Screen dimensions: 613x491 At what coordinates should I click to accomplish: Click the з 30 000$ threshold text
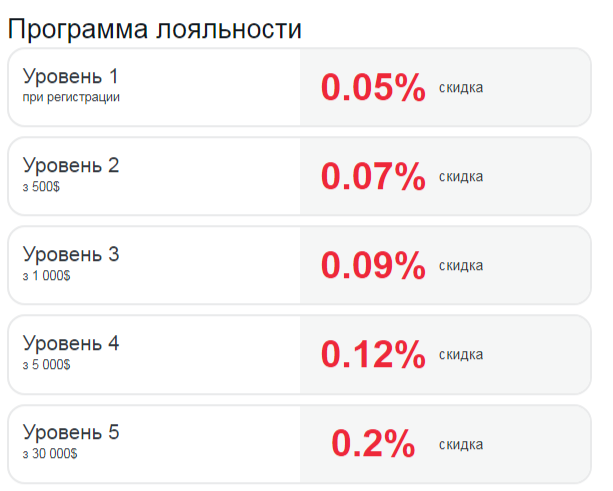[50, 454]
